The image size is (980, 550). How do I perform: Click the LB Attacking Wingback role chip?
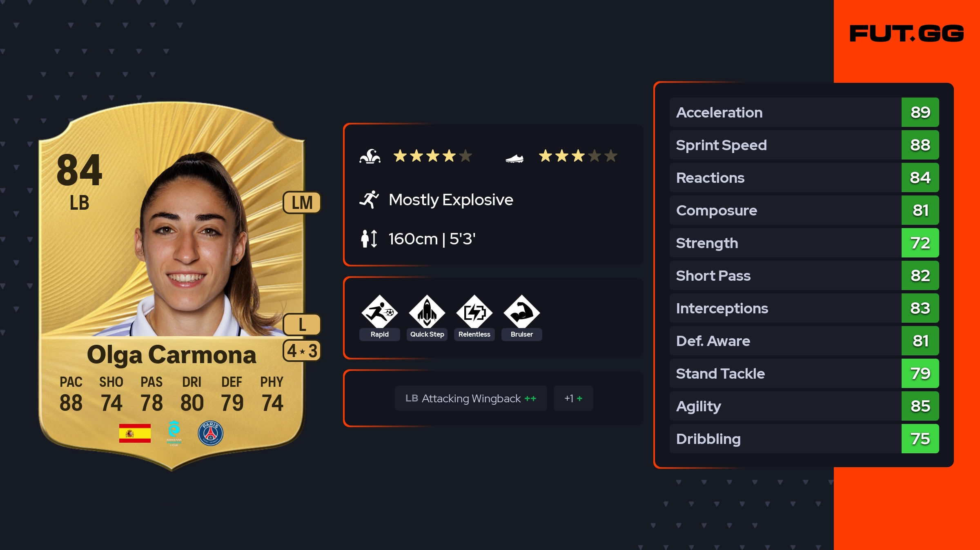470,398
